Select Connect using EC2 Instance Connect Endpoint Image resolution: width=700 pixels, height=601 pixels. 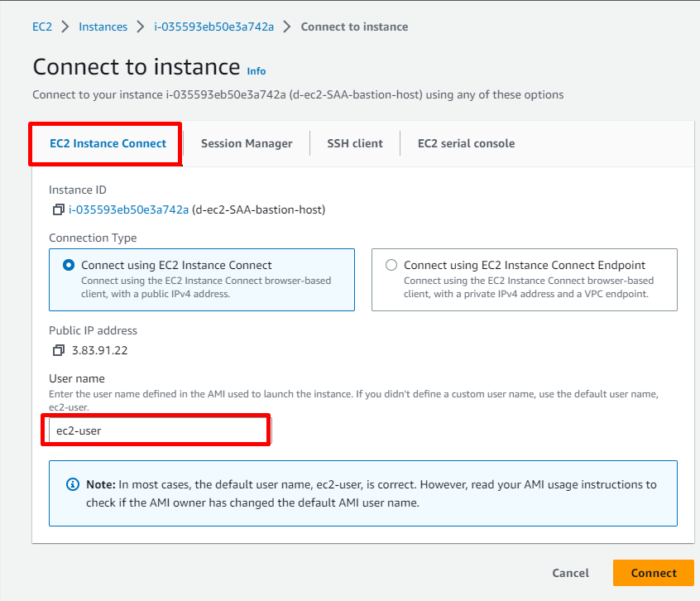click(x=391, y=266)
